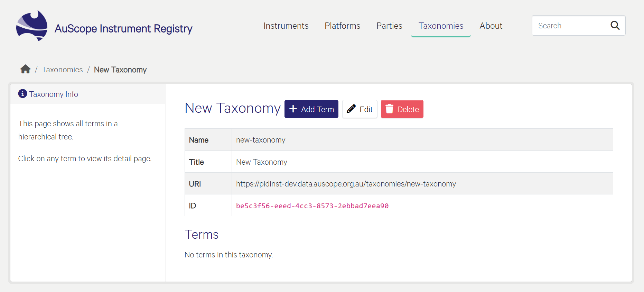The height and width of the screenshot is (292, 644).
Task: Click the New Taxonomy breadcrumb text
Action: coord(120,70)
